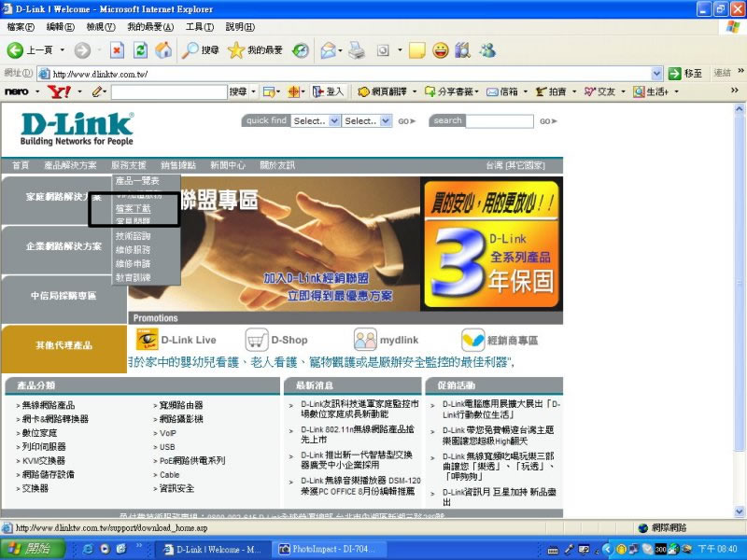
Task: Click the D-Link logo
Action: pyautogui.click(x=77, y=129)
